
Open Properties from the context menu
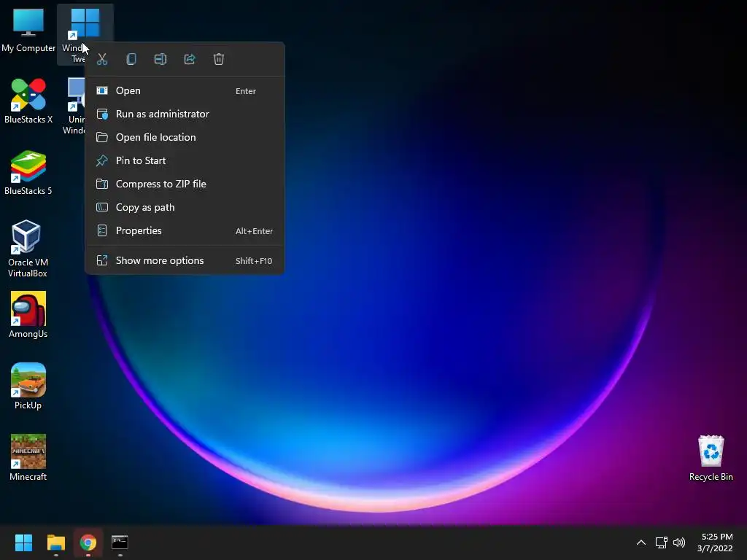point(185,230)
